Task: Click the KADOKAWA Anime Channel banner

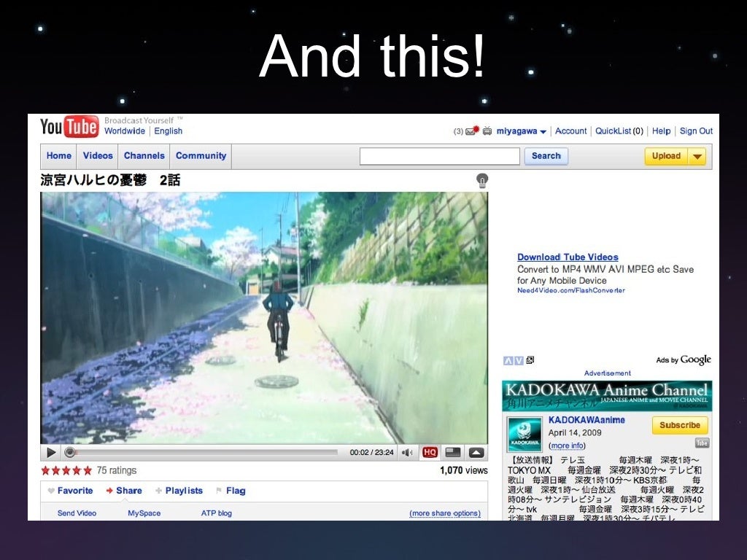Action: click(607, 396)
